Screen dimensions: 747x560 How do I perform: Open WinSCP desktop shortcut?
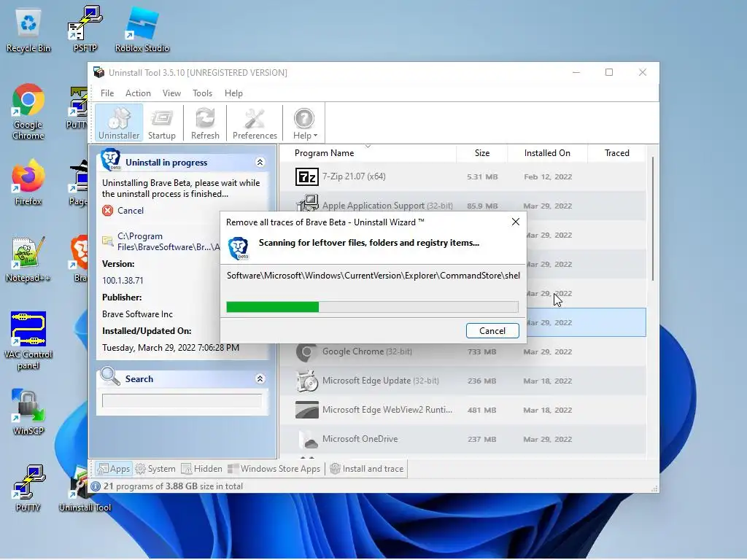pyautogui.click(x=28, y=413)
